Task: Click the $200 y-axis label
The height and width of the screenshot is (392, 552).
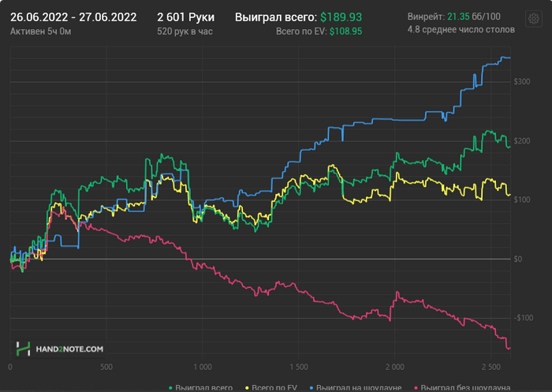Action: [x=521, y=141]
